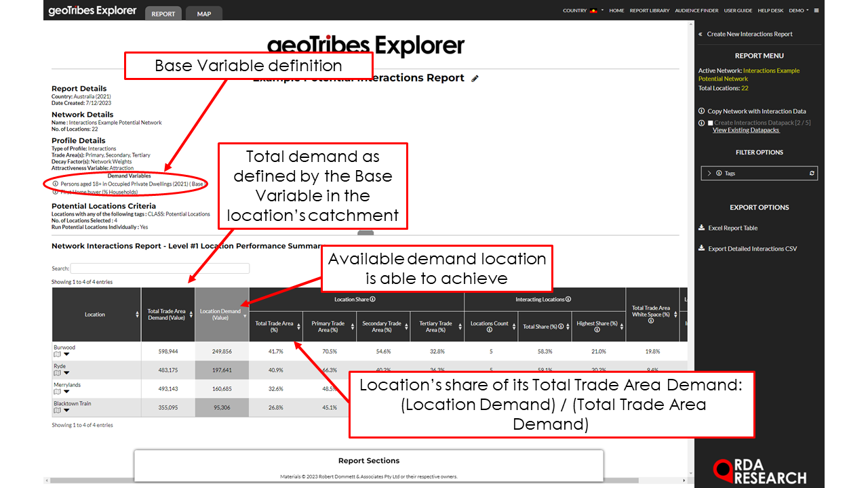Image resolution: width=868 pixels, height=488 pixels.
Task: Switch to the REPORT tab
Action: pos(163,14)
